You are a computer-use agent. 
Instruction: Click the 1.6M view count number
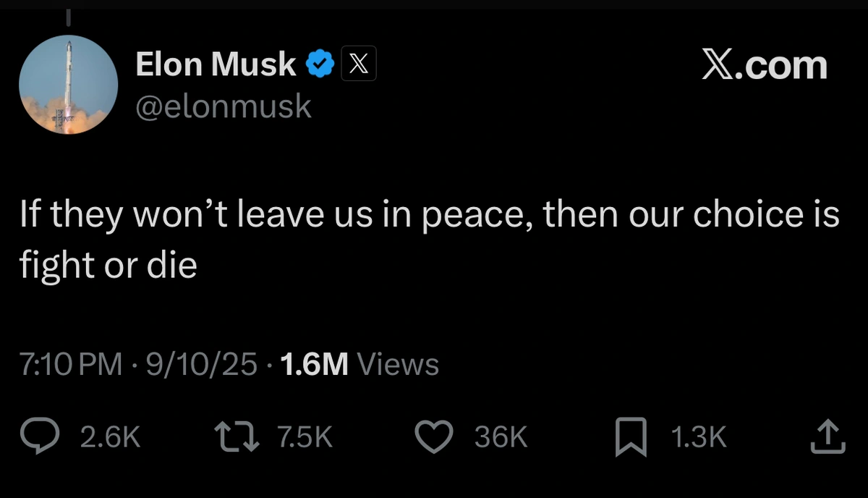coord(312,364)
